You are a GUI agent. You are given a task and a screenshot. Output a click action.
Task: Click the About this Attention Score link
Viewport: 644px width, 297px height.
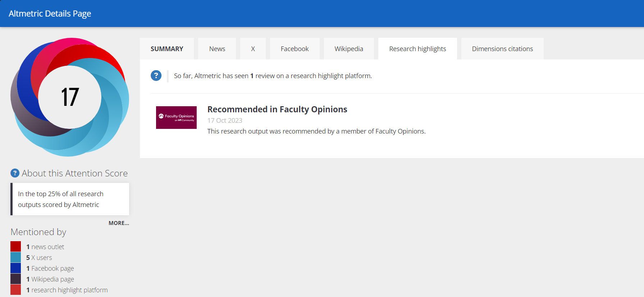point(75,173)
